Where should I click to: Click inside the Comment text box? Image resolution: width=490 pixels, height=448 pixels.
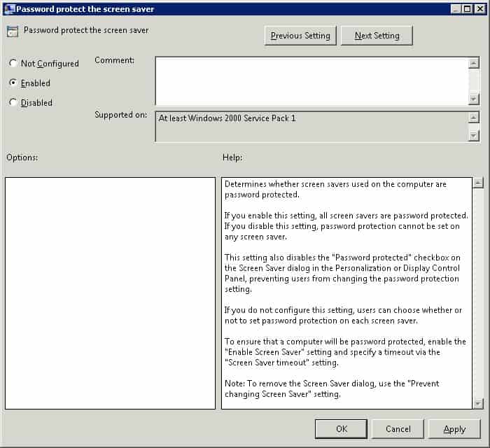click(312, 81)
